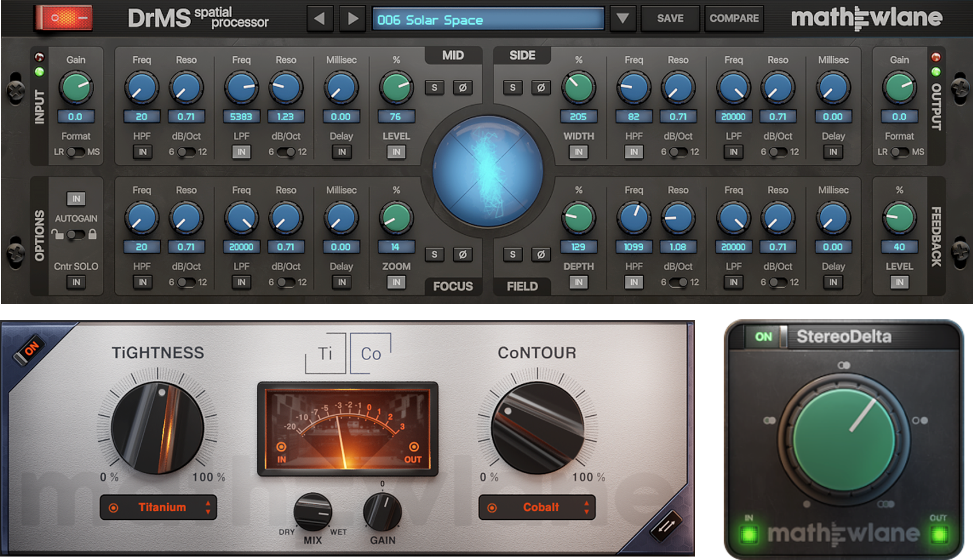Solo the FOCUS section with S button
The height and width of the screenshot is (560, 973).
(x=435, y=254)
